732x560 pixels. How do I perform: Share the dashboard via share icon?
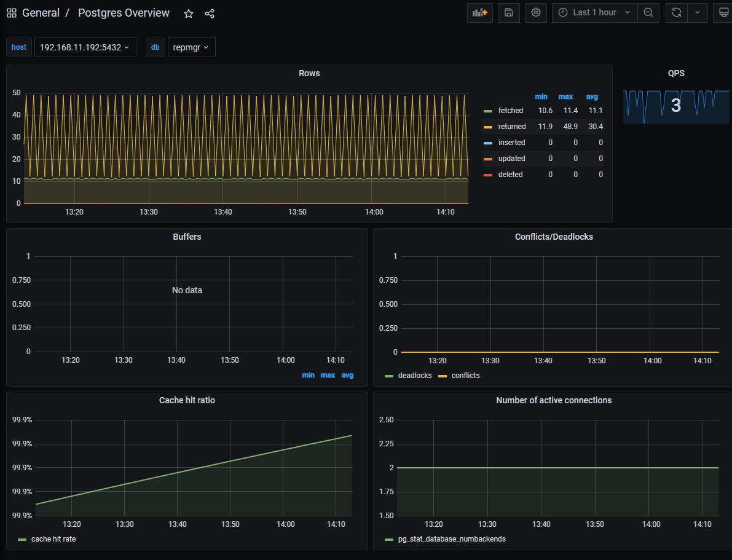coord(209,13)
